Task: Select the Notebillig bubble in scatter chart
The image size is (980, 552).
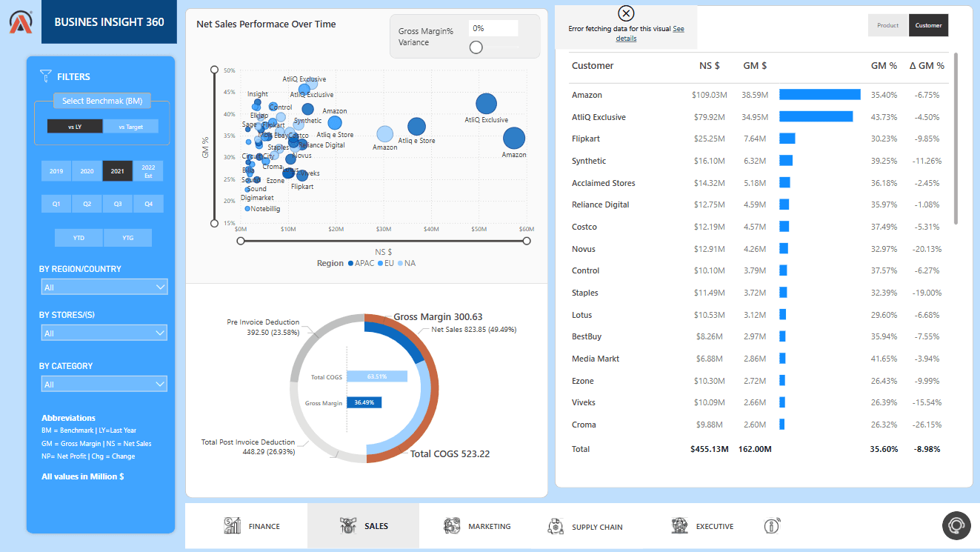Action: (247, 209)
